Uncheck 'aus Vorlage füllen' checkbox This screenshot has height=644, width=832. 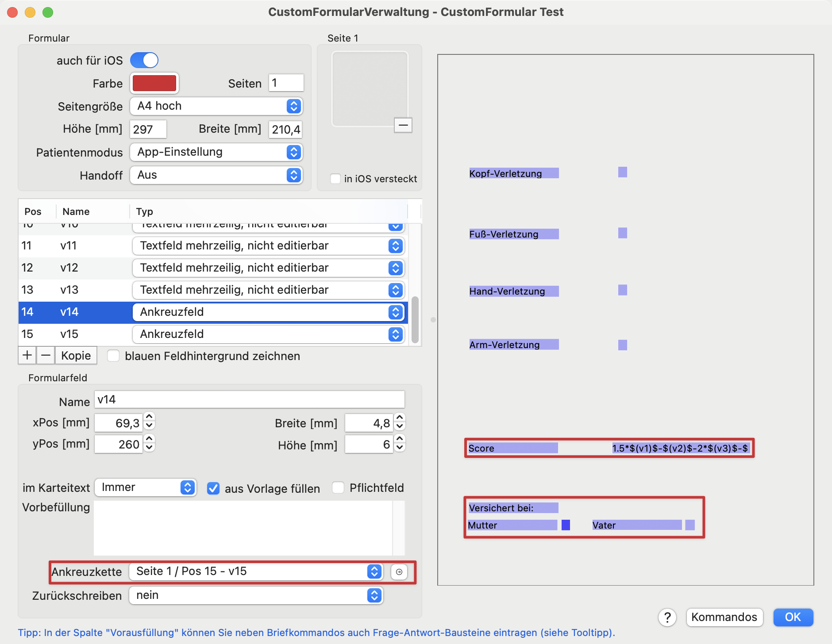(x=213, y=488)
